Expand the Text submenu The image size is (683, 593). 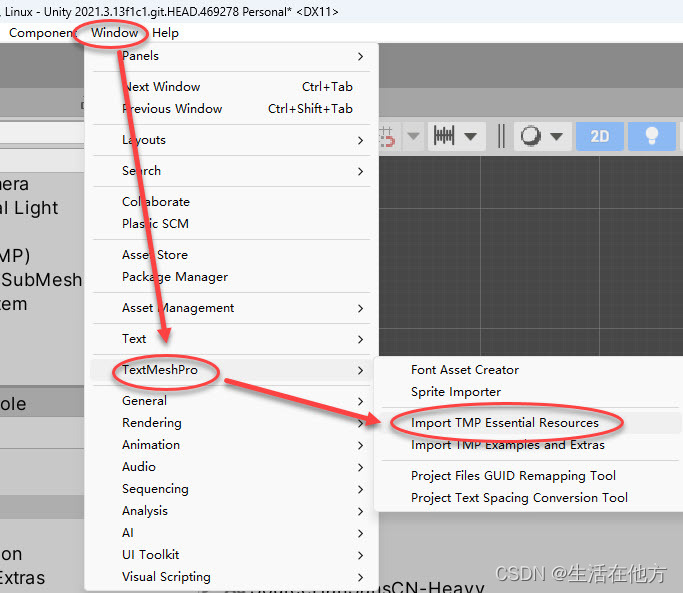pos(231,339)
